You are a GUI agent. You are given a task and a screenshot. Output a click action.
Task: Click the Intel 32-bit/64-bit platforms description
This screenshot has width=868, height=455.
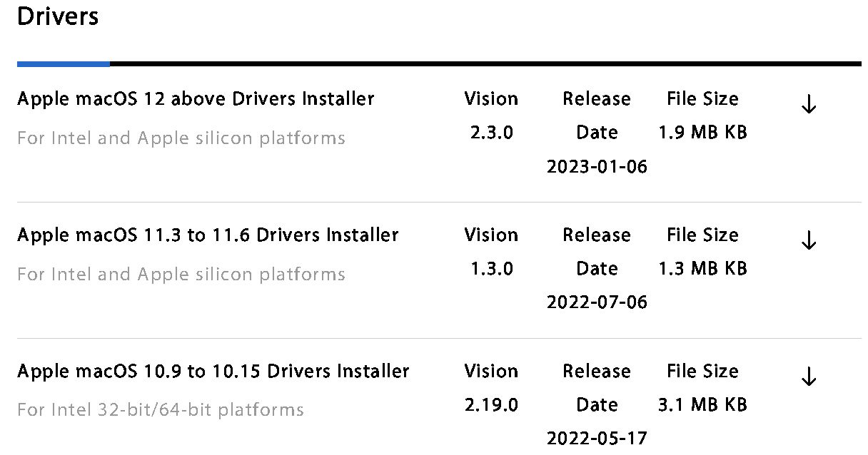(161, 410)
